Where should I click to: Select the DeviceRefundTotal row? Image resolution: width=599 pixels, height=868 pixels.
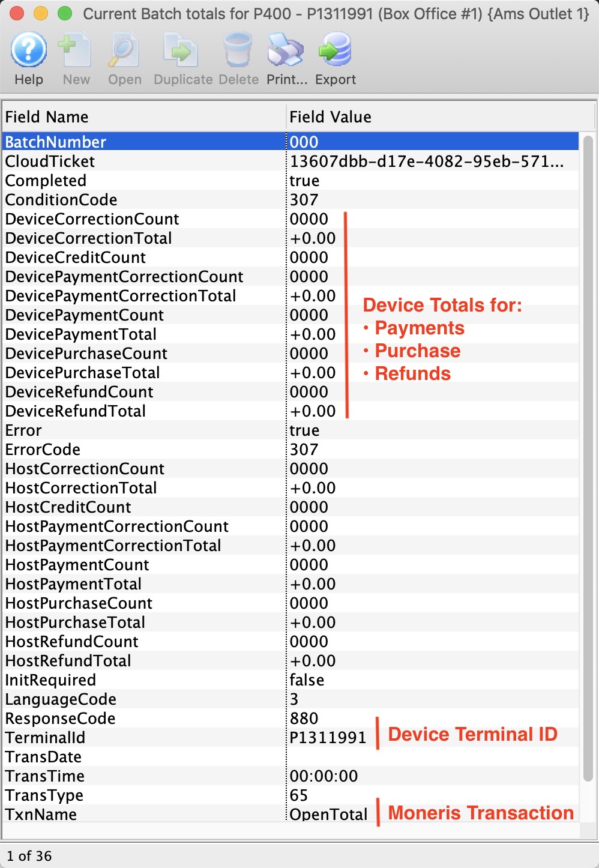click(x=290, y=411)
